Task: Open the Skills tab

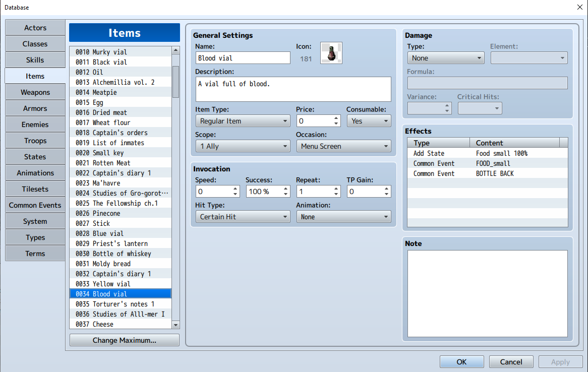Action: pos(35,60)
